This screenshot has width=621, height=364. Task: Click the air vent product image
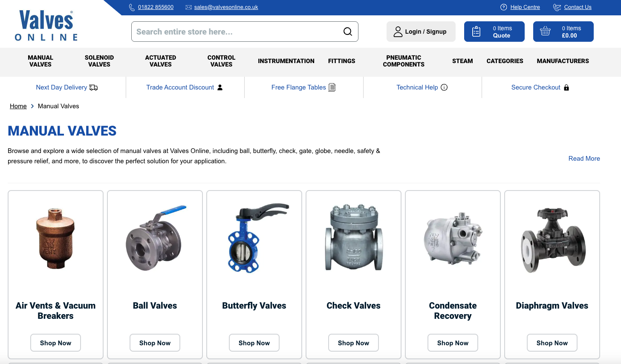(x=55, y=239)
